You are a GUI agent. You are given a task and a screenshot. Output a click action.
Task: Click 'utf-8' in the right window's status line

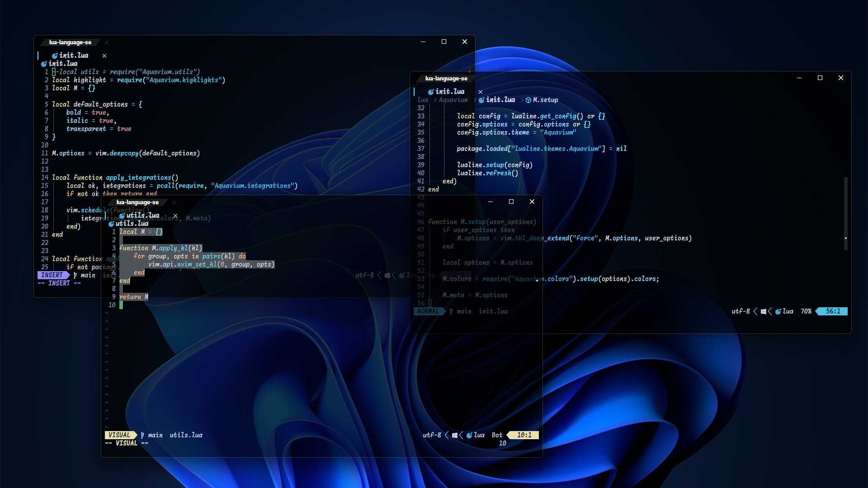(x=741, y=311)
